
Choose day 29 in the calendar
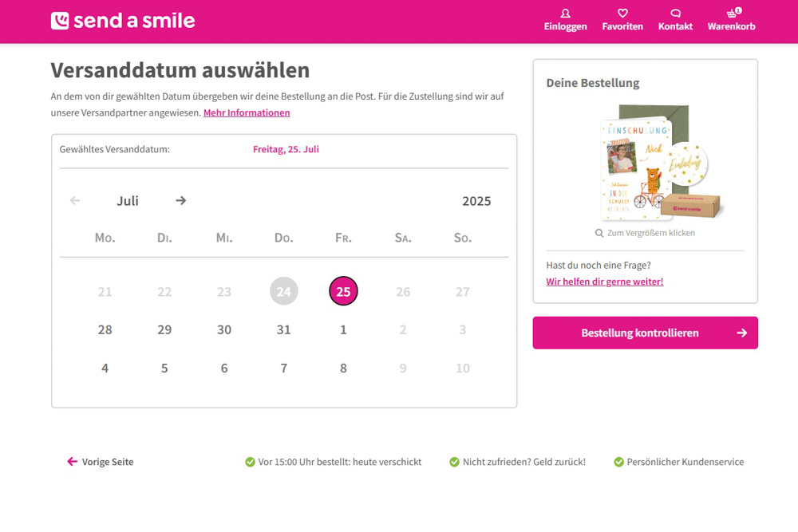pyautogui.click(x=164, y=330)
